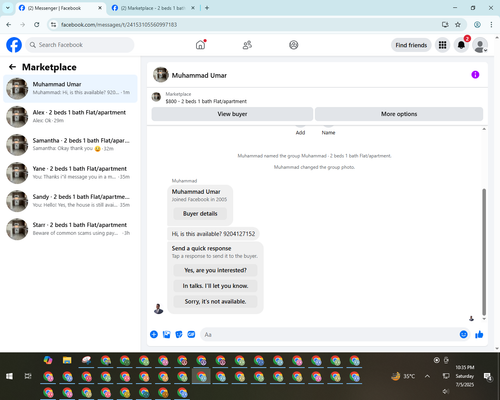Open Task View on the taskbar
This screenshot has width=500, height=400.
[x=28, y=376]
